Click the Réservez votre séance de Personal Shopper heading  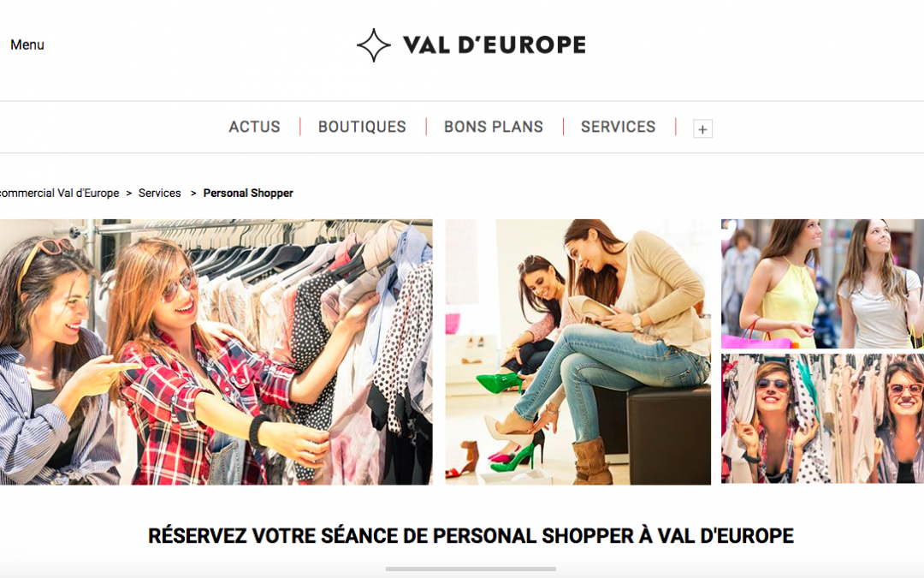471,535
